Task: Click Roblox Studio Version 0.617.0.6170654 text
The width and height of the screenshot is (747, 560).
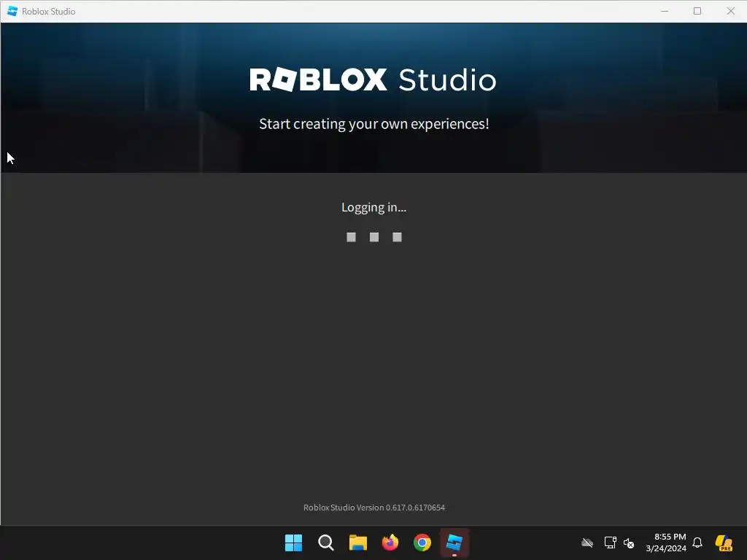Action: coord(374,507)
